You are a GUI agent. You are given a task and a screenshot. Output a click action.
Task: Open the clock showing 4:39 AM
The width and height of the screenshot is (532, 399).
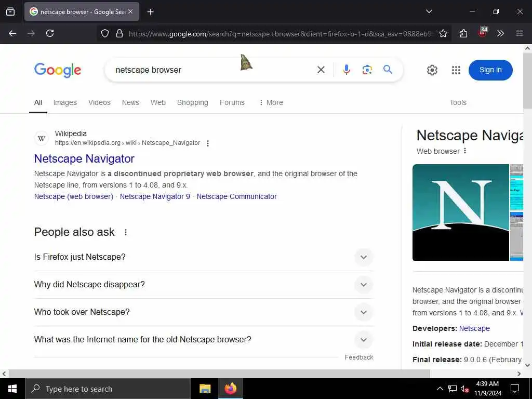coord(487,389)
